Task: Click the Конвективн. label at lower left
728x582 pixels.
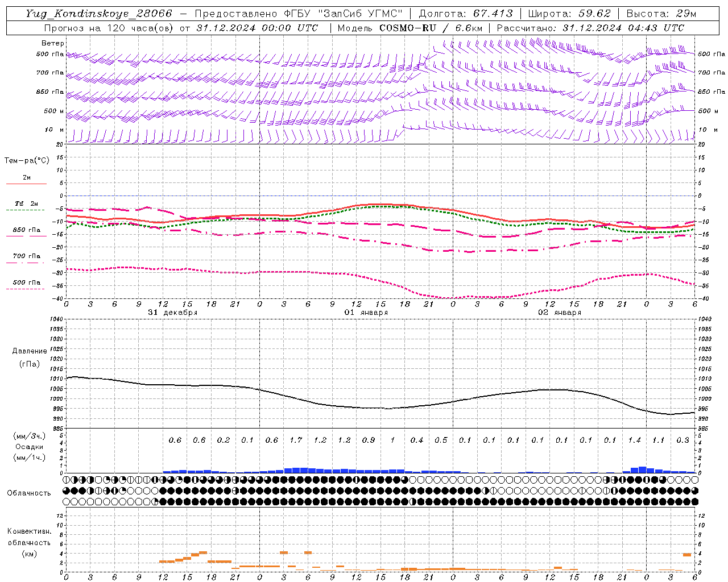Action: pos(29,531)
